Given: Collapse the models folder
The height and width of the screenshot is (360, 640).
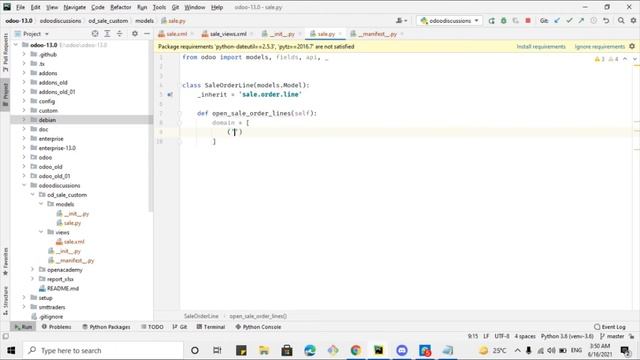Looking at the screenshot, I should point(41,204).
